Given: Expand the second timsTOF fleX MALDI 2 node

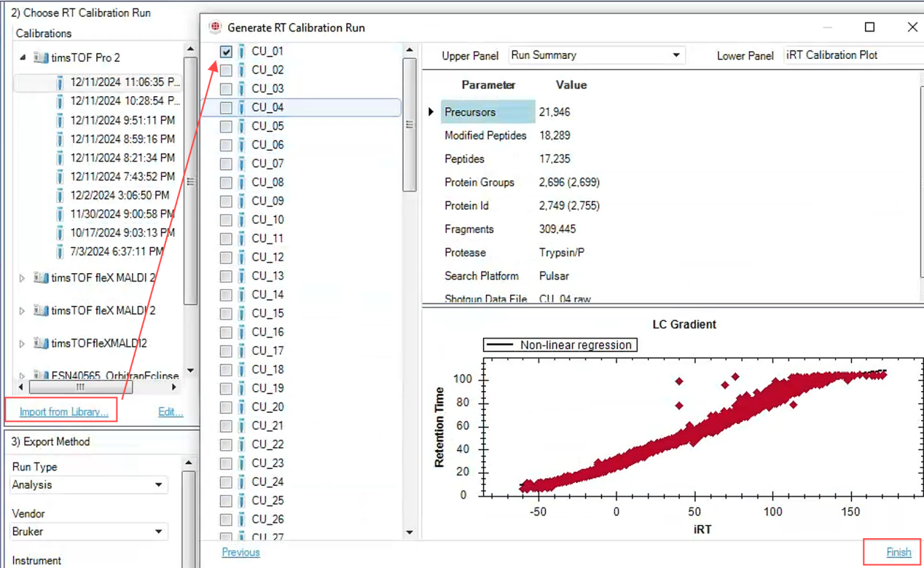Looking at the screenshot, I should pyautogui.click(x=22, y=311).
